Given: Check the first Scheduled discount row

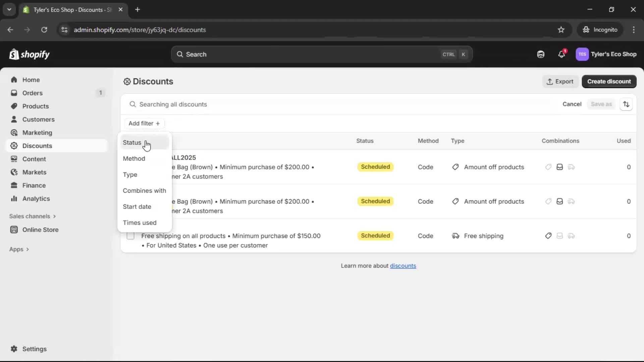Looking at the screenshot, I should click(130, 167).
